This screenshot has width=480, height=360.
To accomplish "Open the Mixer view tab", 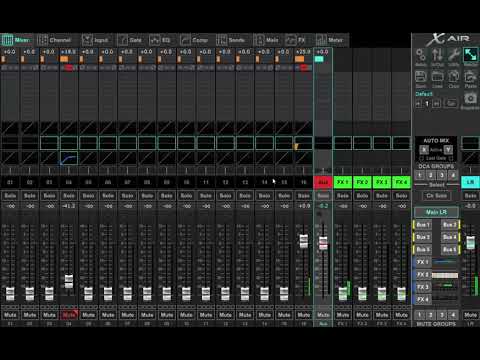I will [17, 40].
